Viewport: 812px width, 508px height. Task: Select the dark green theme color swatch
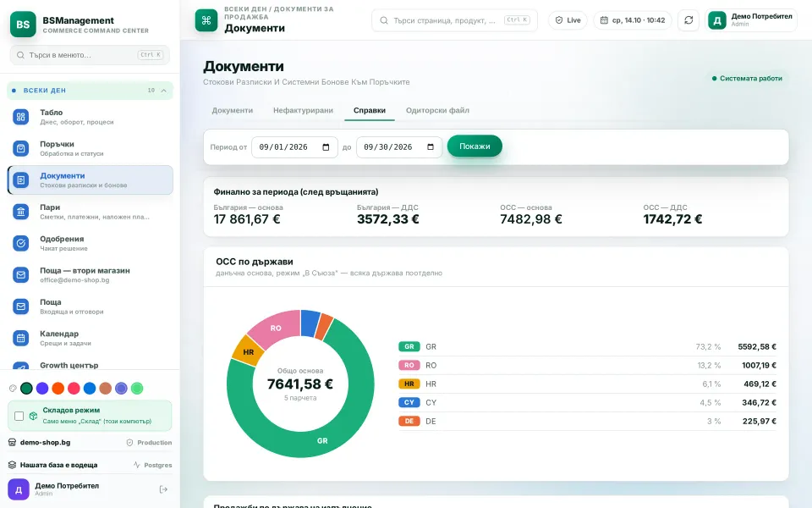26,389
